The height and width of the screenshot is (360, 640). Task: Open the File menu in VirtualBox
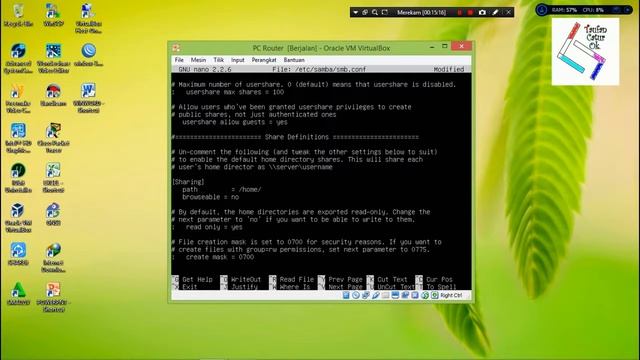click(179, 60)
